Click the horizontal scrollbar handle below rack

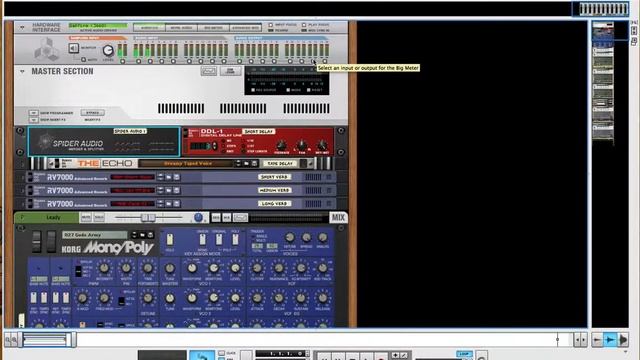pos(47,340)
